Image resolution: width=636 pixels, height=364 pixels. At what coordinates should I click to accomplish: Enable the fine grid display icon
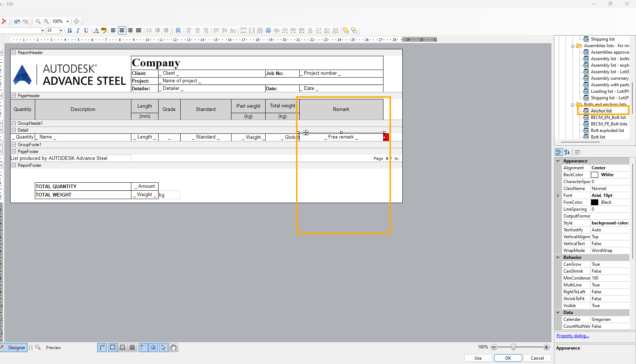(132, 347)
